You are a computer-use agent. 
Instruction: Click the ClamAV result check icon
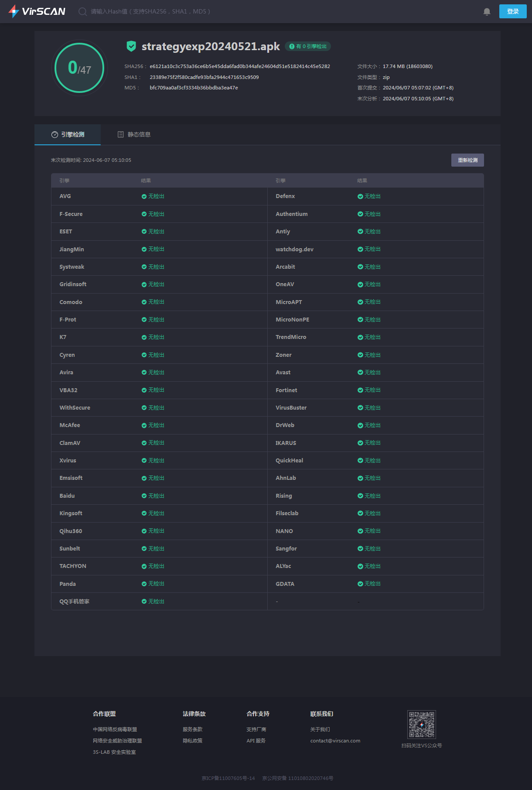tap(144, 443)
